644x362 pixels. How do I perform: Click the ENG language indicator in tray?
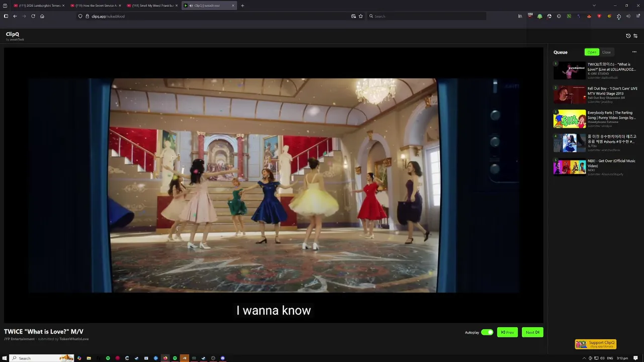(610, 358)
